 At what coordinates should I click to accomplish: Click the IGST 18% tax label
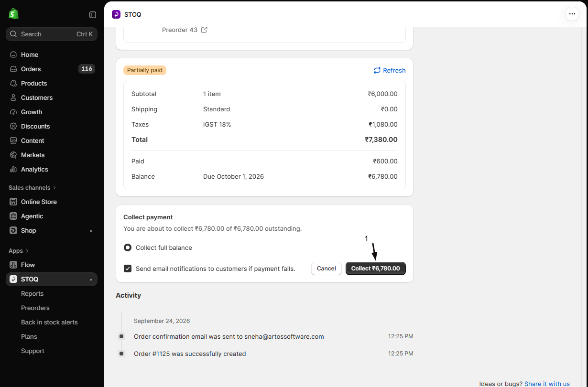217,124
